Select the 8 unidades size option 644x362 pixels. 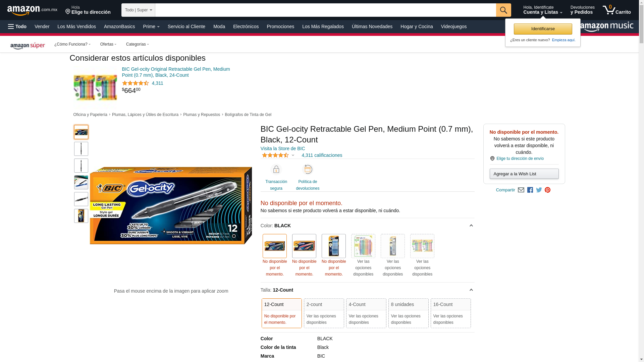(408, 313)
